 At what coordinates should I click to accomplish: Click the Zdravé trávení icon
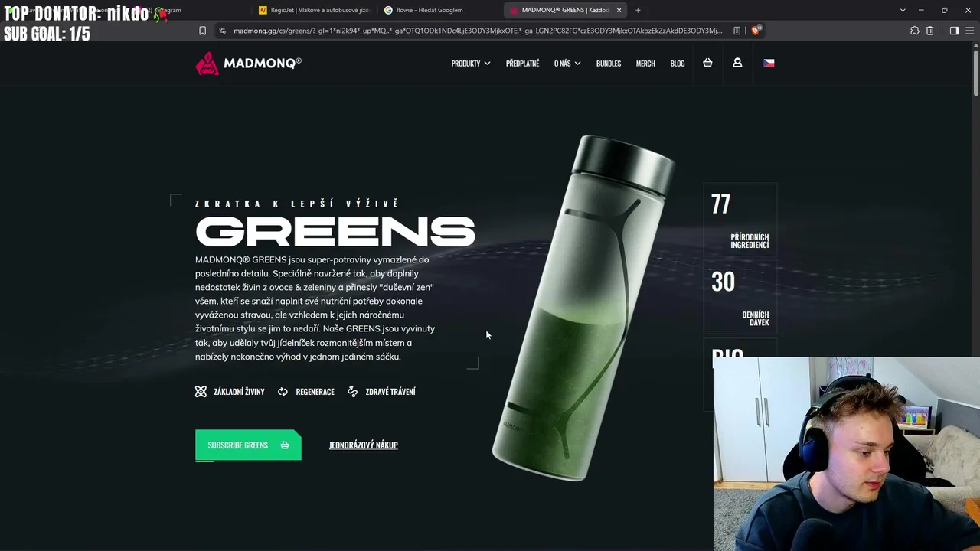pos(352,391)
